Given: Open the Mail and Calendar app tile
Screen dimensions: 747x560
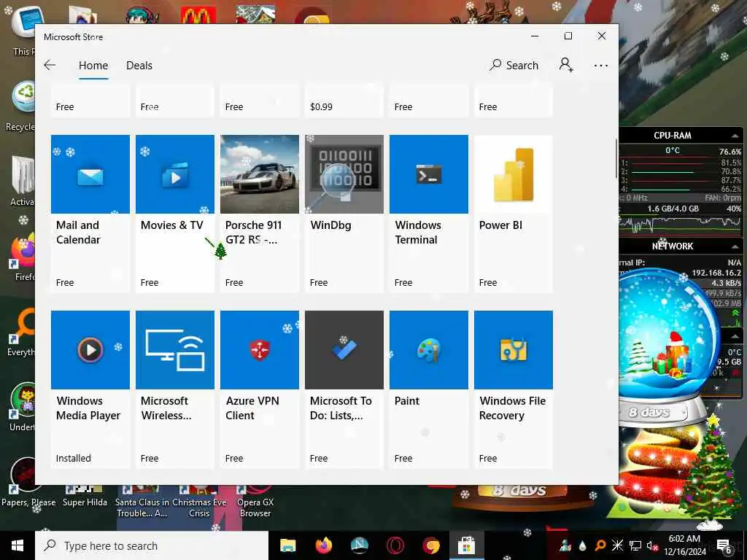Looking at the screenshot, I should pos(90,214).
